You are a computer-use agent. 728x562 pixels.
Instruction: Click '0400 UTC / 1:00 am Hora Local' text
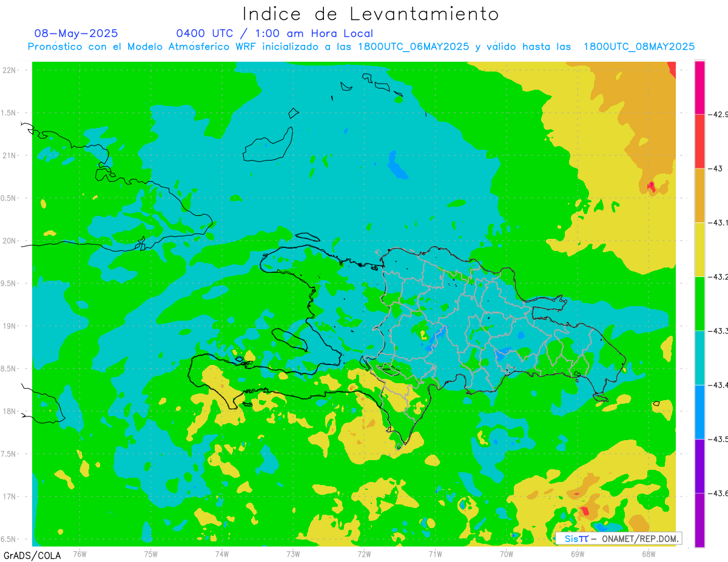tap(275, 33)
